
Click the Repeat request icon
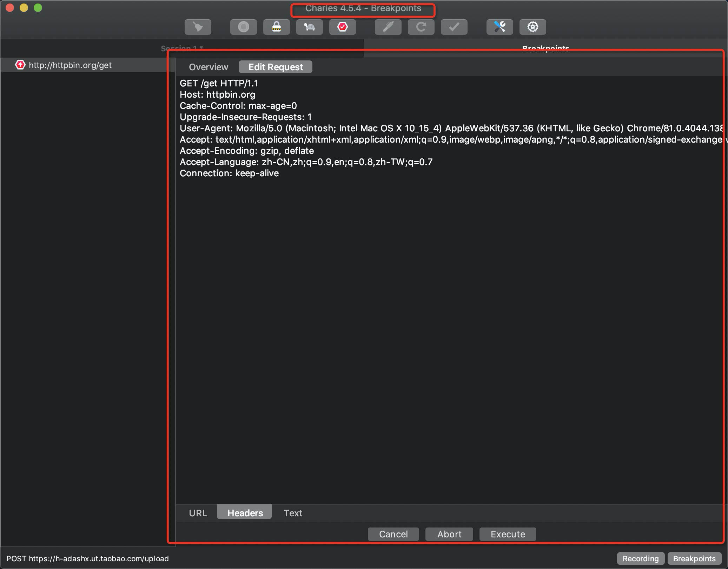(x=421, y=27)
